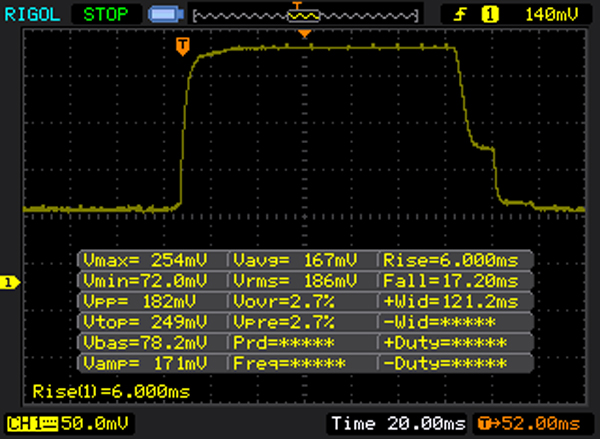Select the Vmin=72.0mV measurement

pos(145,281)
